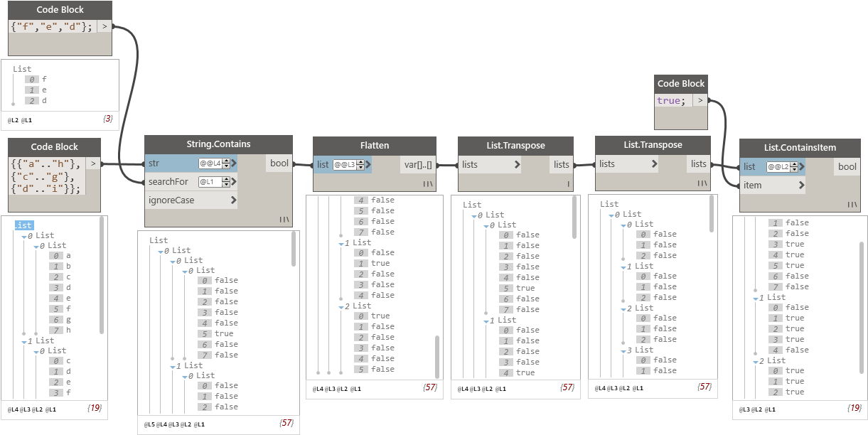868x435 pixels.
Task: Click the @@L4 level stepper on the str port
Action: tap(226, 163)
